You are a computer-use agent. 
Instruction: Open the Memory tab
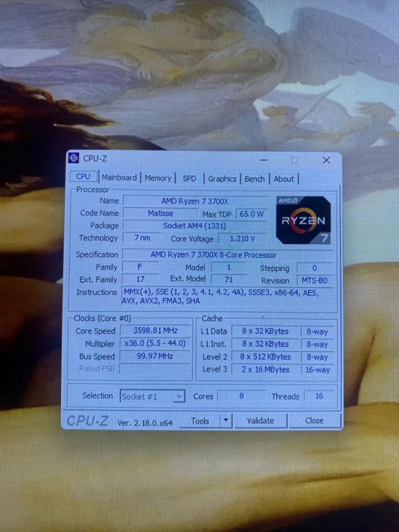pyautogui.click(x=158, y=178)
